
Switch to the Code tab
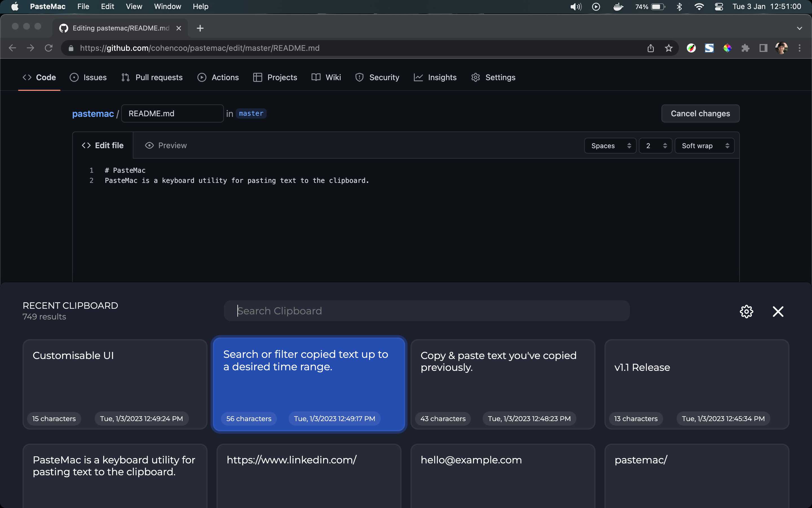(x=39, y=77)
